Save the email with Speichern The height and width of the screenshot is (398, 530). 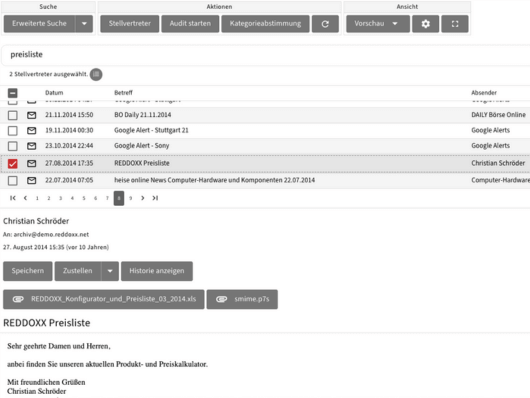coord(28,271)
